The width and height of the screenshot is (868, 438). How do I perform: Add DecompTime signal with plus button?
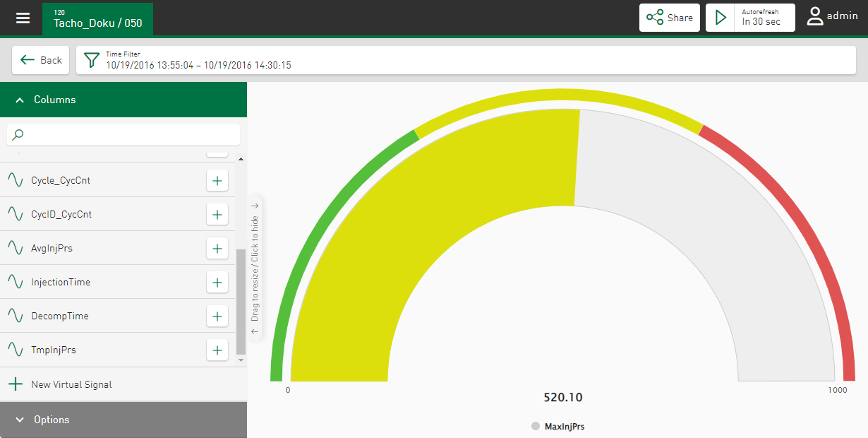(217, 316)
